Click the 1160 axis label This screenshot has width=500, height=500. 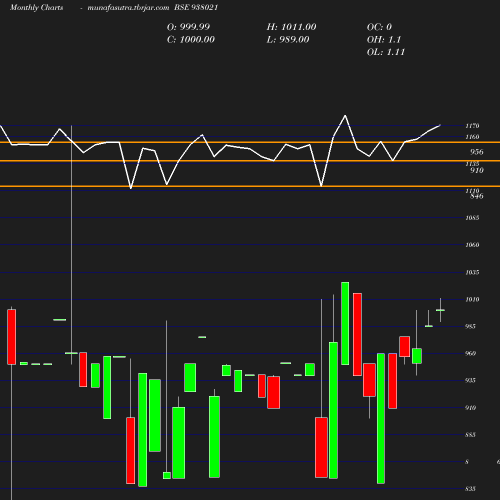[472, 137]
